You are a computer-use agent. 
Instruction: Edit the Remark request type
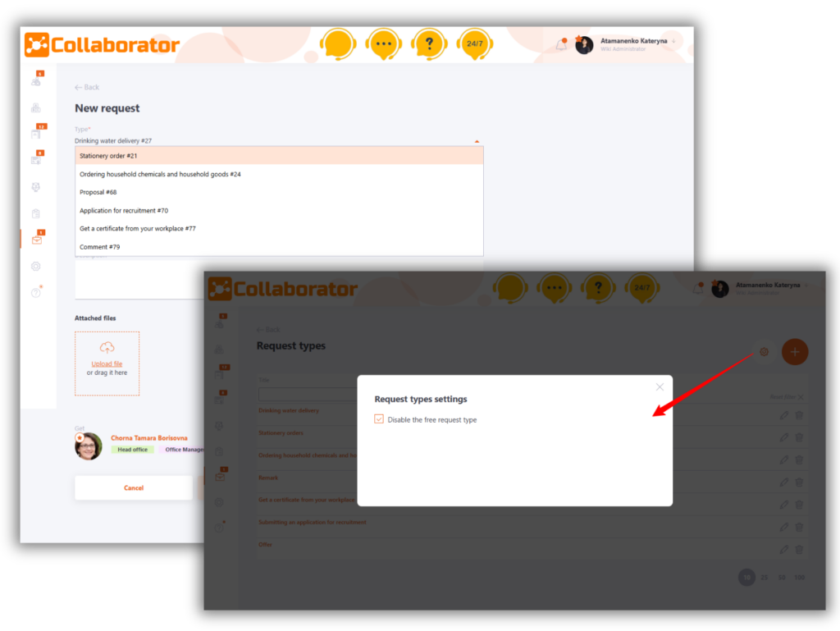tap(783, 482)
